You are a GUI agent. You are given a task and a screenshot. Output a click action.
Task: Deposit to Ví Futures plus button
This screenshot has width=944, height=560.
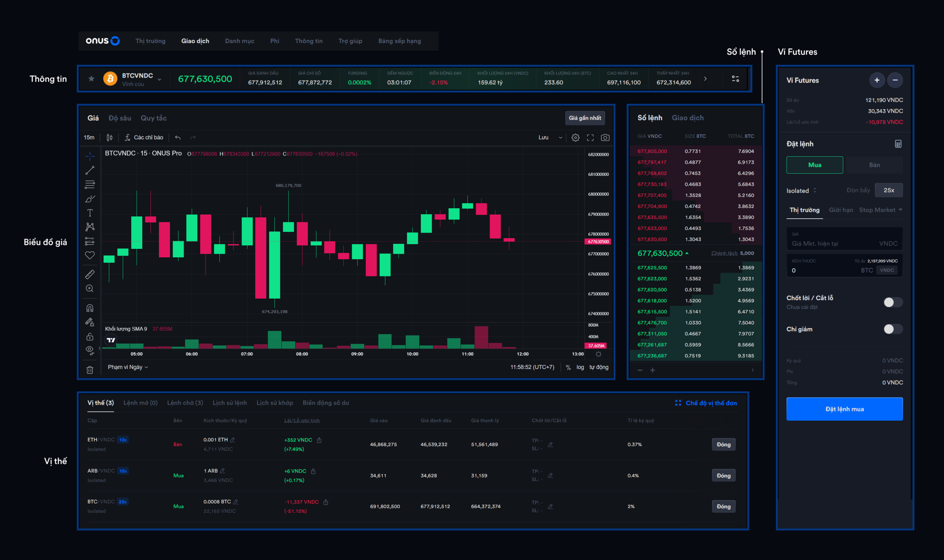pyautogui.click(x=877, y=80)
